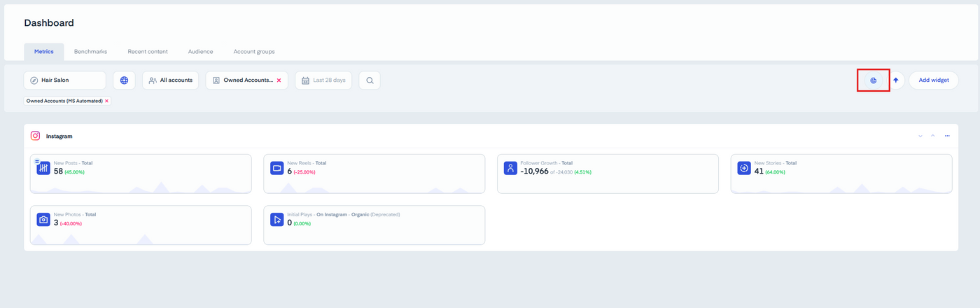This screenshot has height=308, width=980.
Task: Click the New Posts sparkline chart
Action: (141, 187)
